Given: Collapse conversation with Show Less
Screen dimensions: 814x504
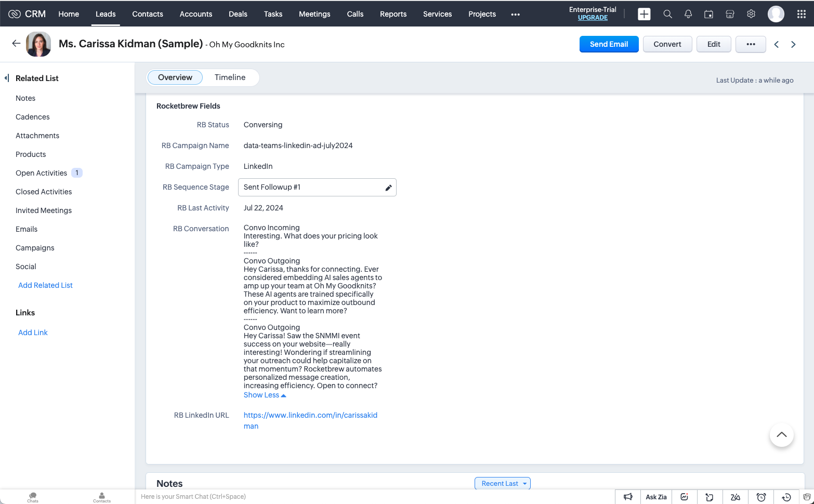Looking at the screenshot, I should pos(265,395).
